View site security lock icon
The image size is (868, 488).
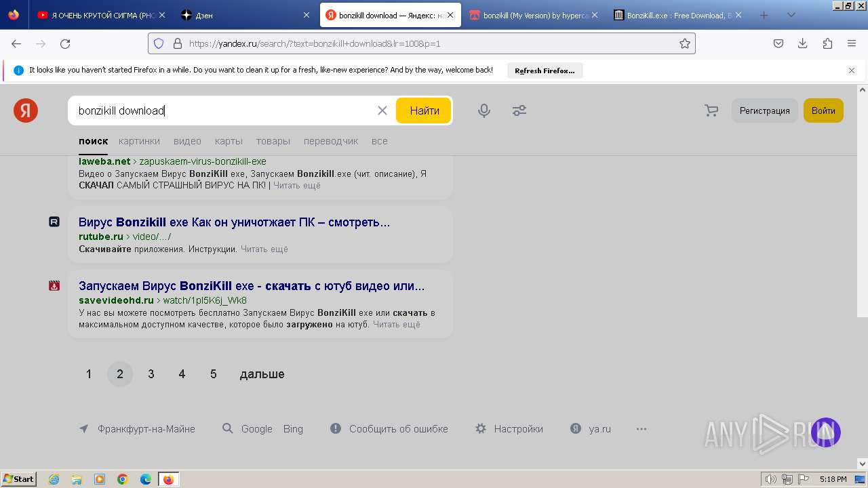178,43
